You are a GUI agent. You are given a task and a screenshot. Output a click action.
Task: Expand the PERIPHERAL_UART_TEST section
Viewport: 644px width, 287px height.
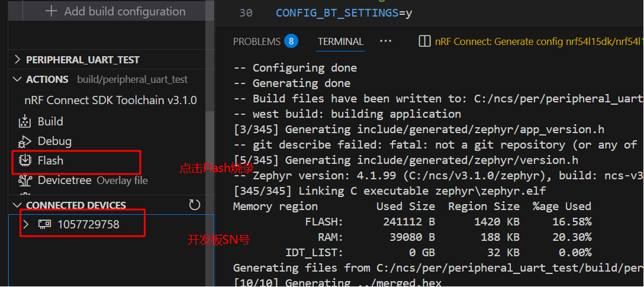pos(17,60)
